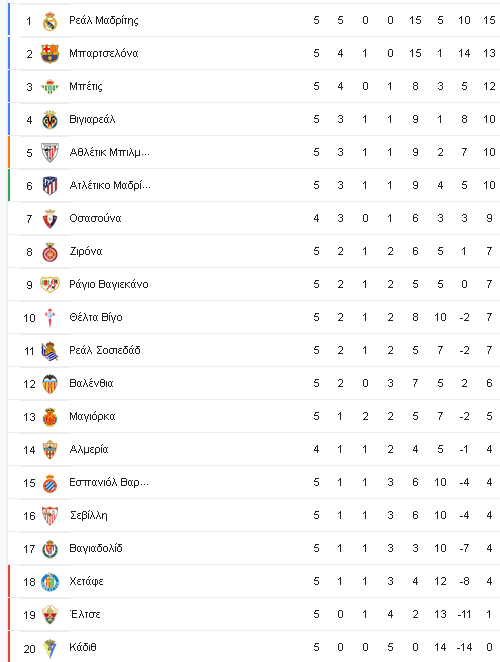Viewport: 500px width, 662px height.
Task: Click the Atlético Madrid badge
Action: 50,185
